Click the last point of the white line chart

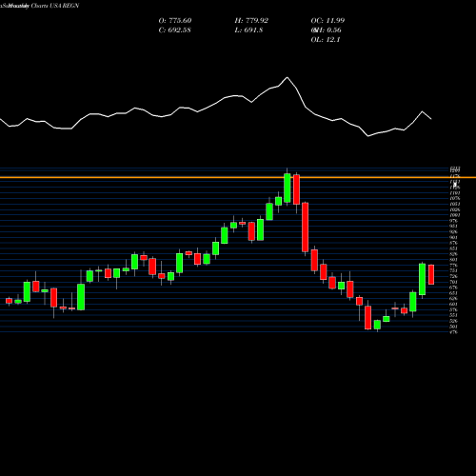tap(431, 119)
